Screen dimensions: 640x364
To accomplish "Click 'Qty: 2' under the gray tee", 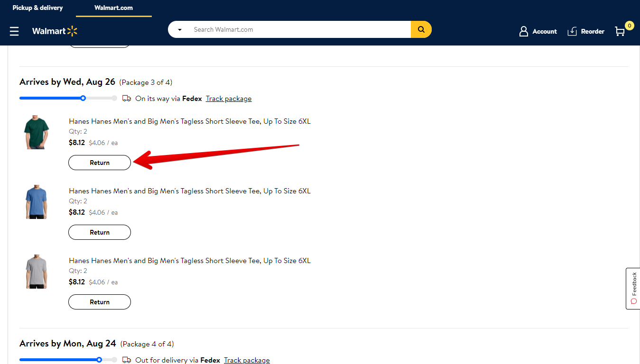I will coord(78,271).
